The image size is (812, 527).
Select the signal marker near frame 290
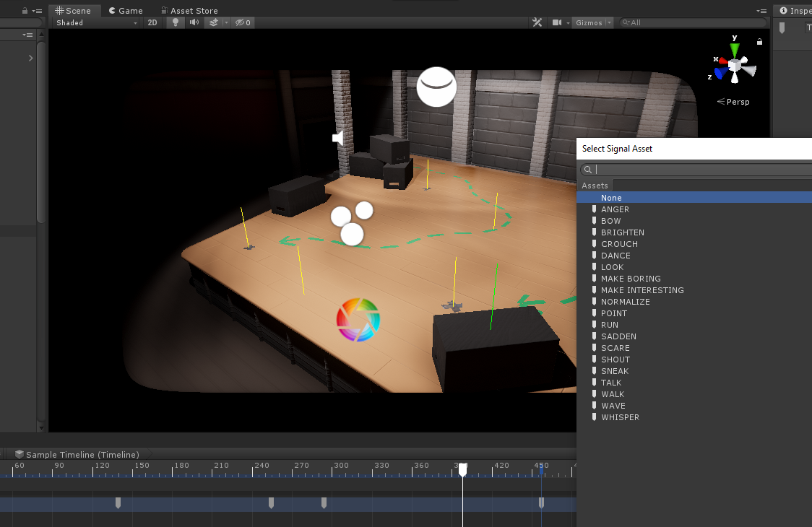324,502
